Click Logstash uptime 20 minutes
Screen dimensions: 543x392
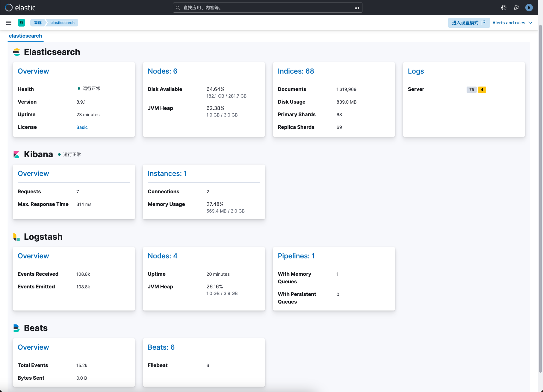click(x=218, y=274)
